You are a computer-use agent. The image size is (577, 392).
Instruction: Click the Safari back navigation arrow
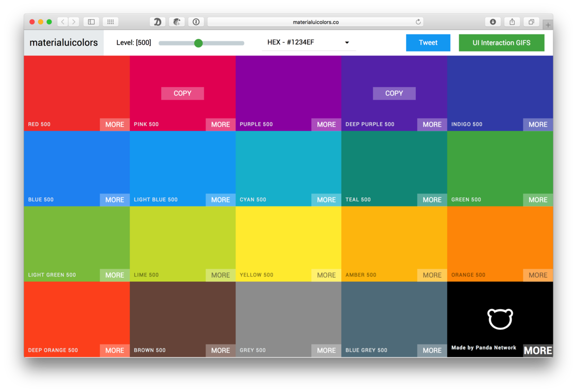(62, 22)
